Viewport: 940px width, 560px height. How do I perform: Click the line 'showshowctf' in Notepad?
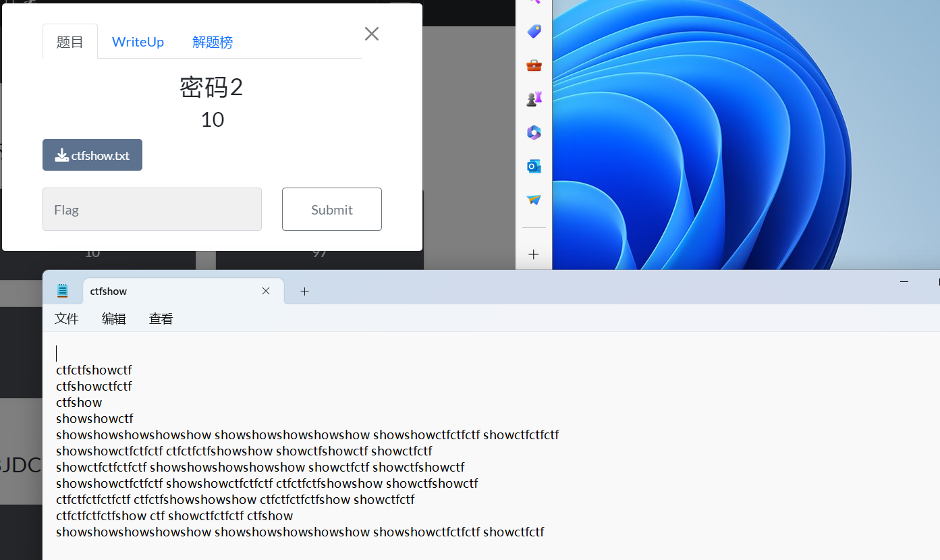pyautogui.click(x=95, y=419)
